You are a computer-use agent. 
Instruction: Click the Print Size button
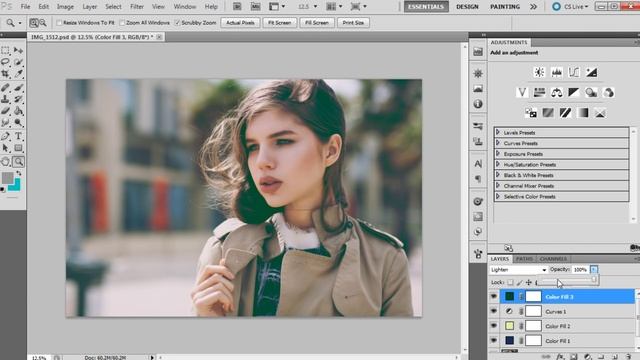point(353,23)
